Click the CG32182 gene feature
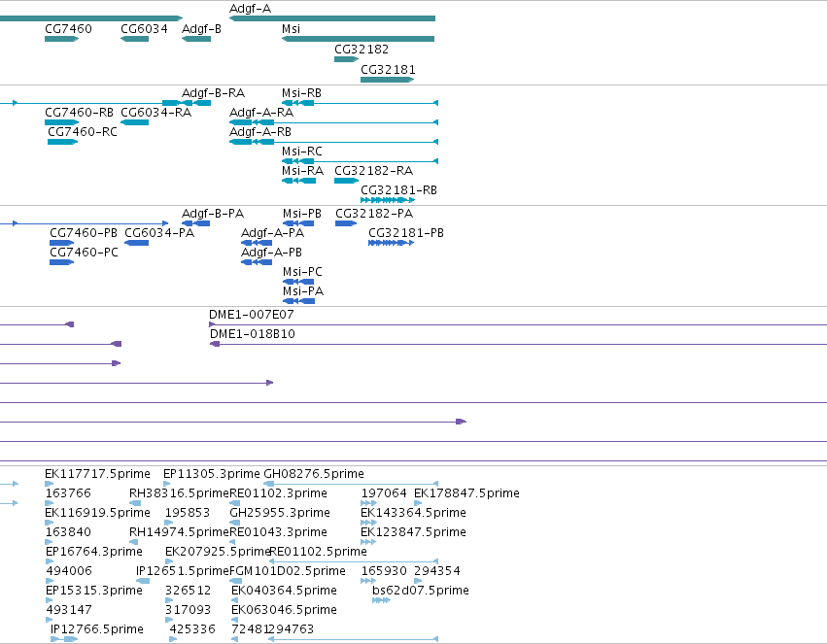827x644 pixels. click(347, 59)
